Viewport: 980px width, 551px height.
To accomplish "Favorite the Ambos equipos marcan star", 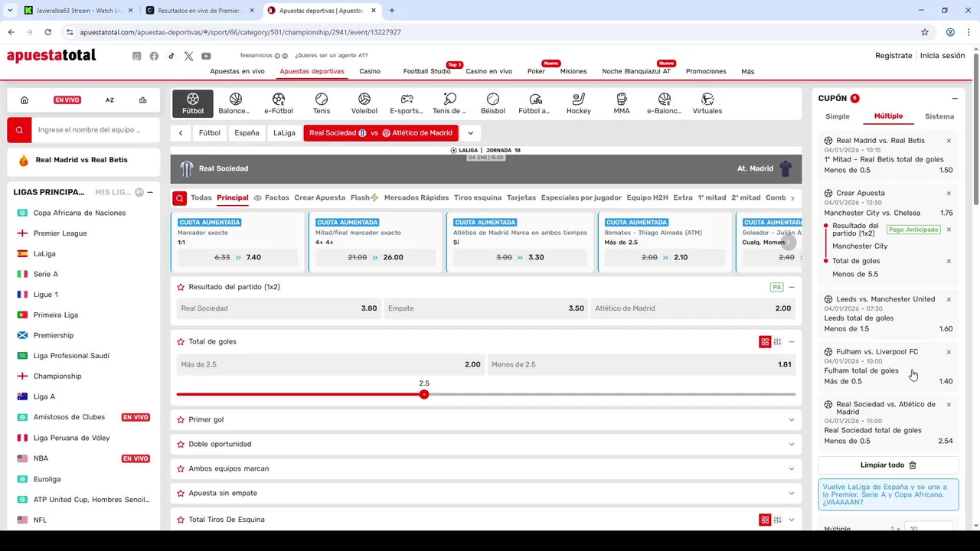I will (x=181, y=469).
